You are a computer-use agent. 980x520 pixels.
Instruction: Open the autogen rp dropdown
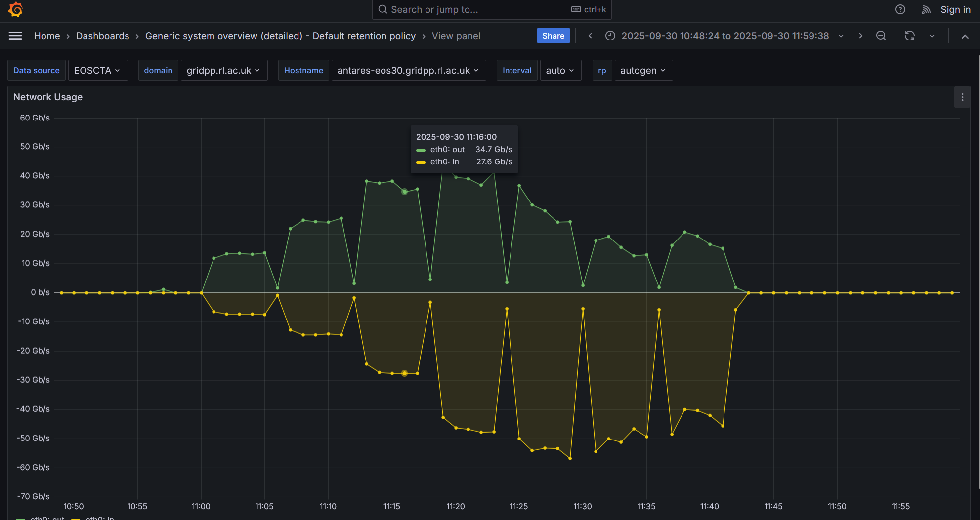pyautogui.click(x=643, y=70)
